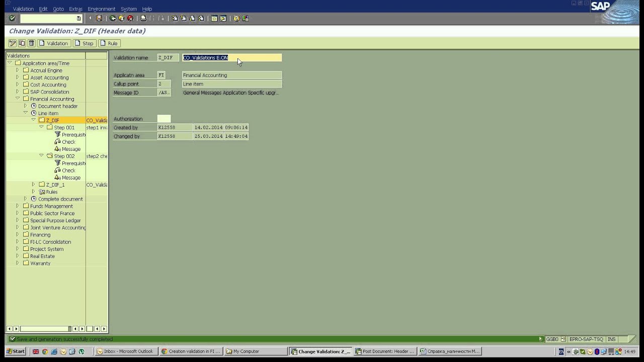Switch to Post Document: Header taskbar item
The image size is (644, 362).
pos(385,351)
